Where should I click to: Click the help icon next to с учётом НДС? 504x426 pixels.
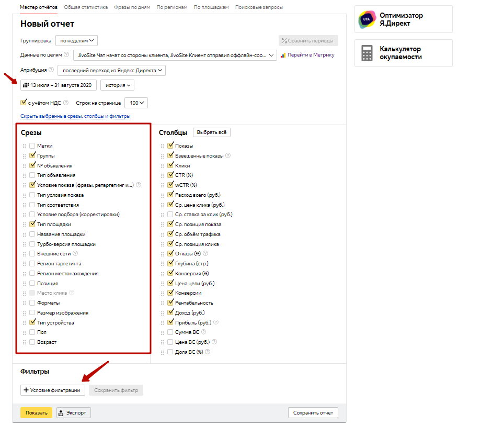pyautogui.click(x=66, y=103)
